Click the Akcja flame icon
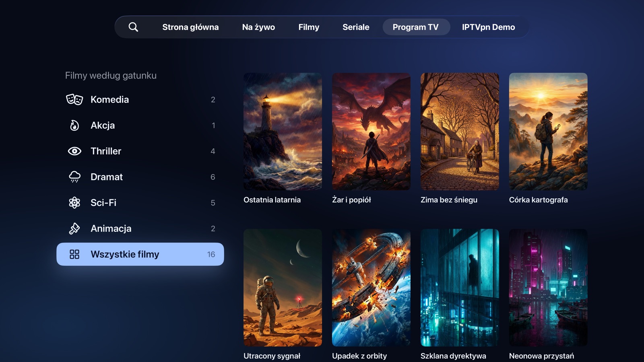This screenshot has width=644, height=362. pyautogui.click(x=74, y=125)
